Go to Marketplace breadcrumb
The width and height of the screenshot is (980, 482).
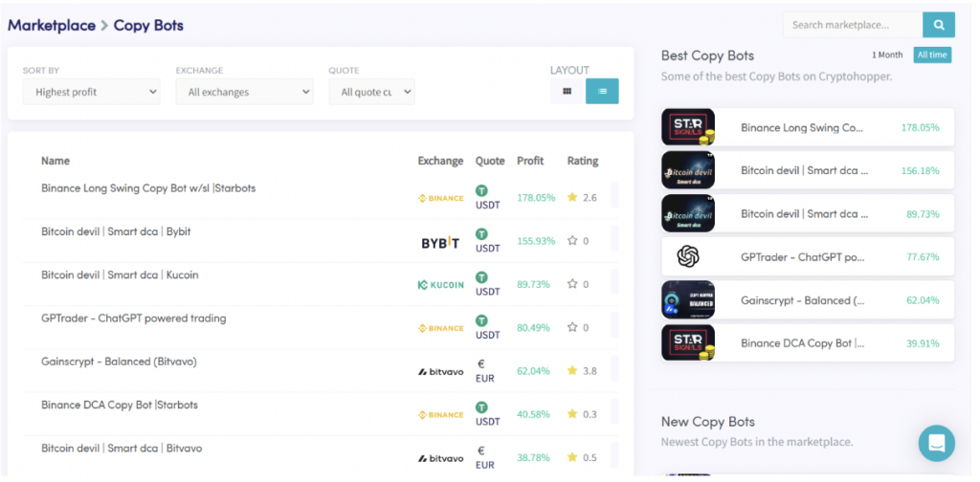coord(52,26)
